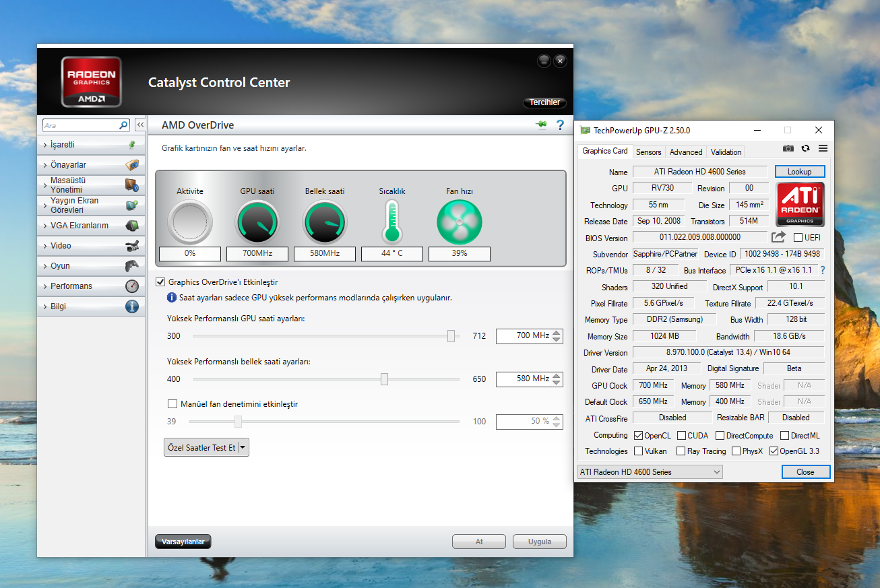Screen dimensions: 880x588
Task: Switch to the Sensors tab
Action: (x=649, y=152)
